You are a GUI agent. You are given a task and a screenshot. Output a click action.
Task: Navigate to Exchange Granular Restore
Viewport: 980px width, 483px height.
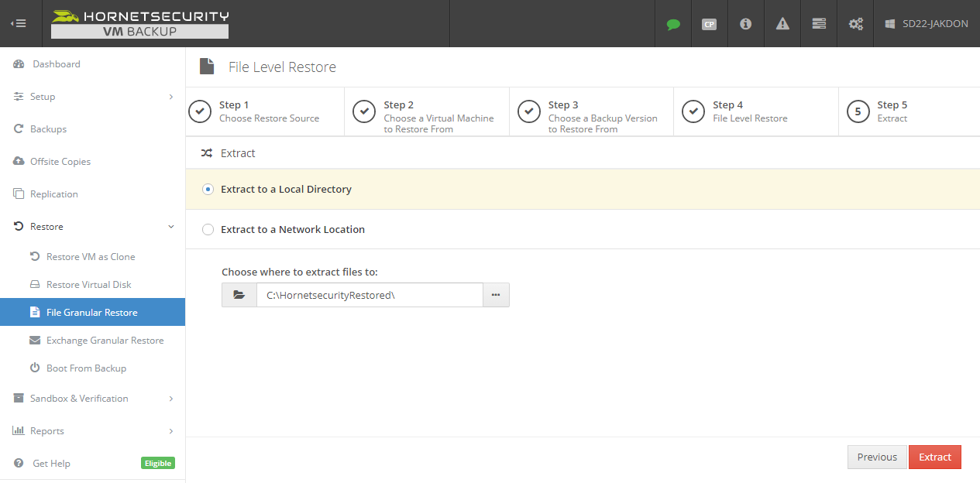(105, 340)
